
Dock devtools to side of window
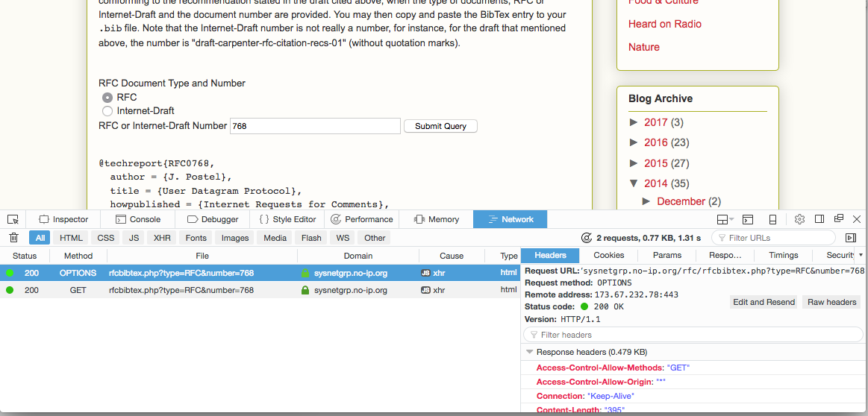(819, 219)
